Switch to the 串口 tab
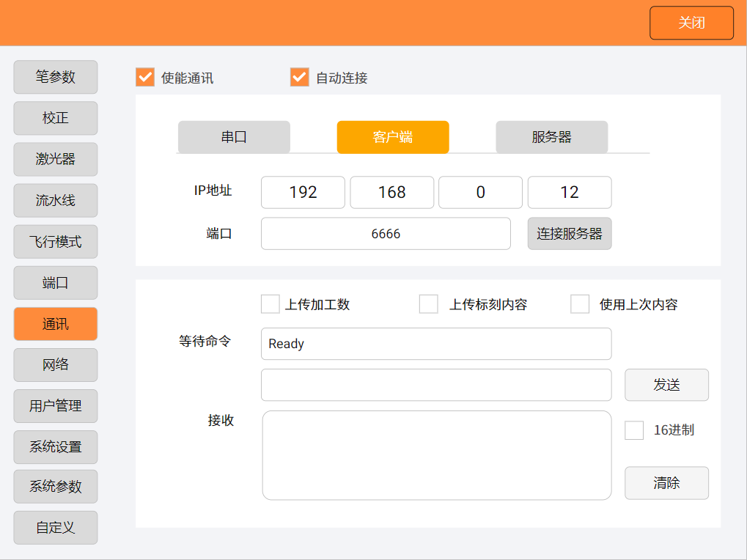 (233, 136)
